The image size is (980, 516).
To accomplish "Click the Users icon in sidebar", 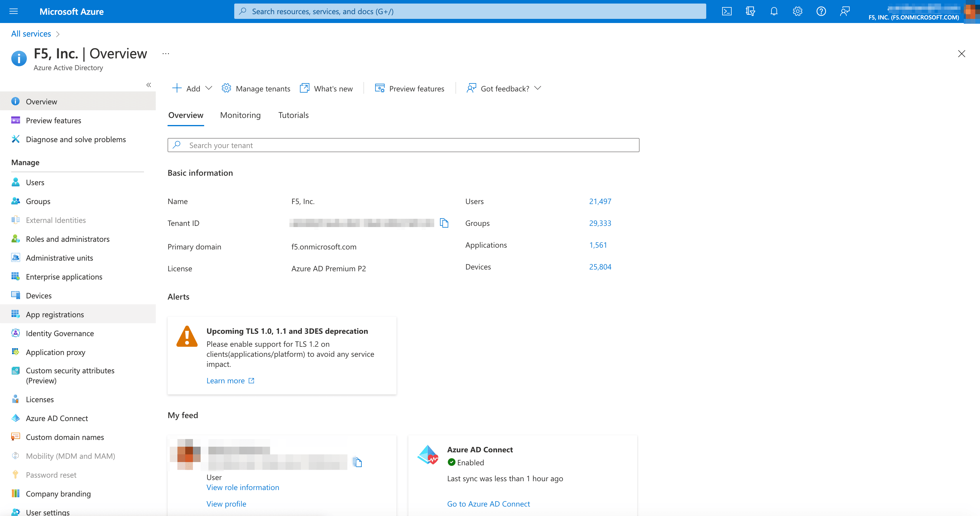I will 16,182.
